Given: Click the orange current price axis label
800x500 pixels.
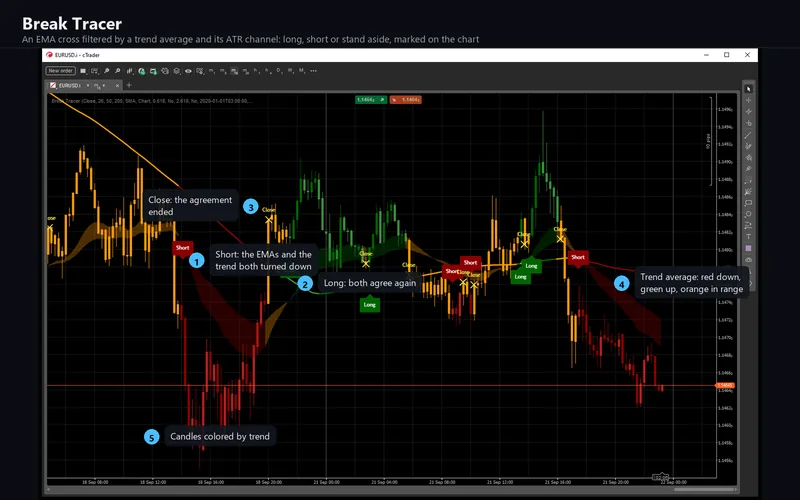Looking at the screenshot, I should coord(725,385).
